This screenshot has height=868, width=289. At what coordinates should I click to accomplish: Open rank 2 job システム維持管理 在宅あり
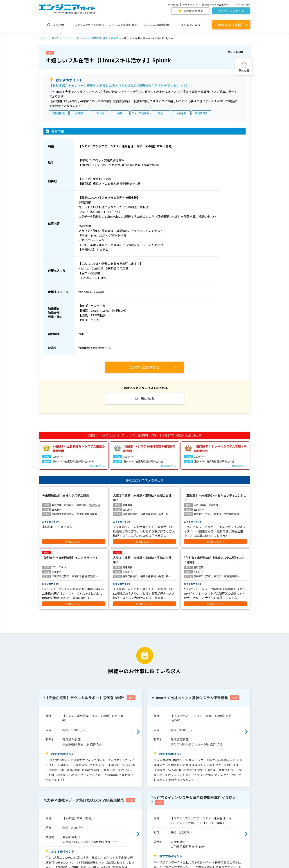click(149, 448)
